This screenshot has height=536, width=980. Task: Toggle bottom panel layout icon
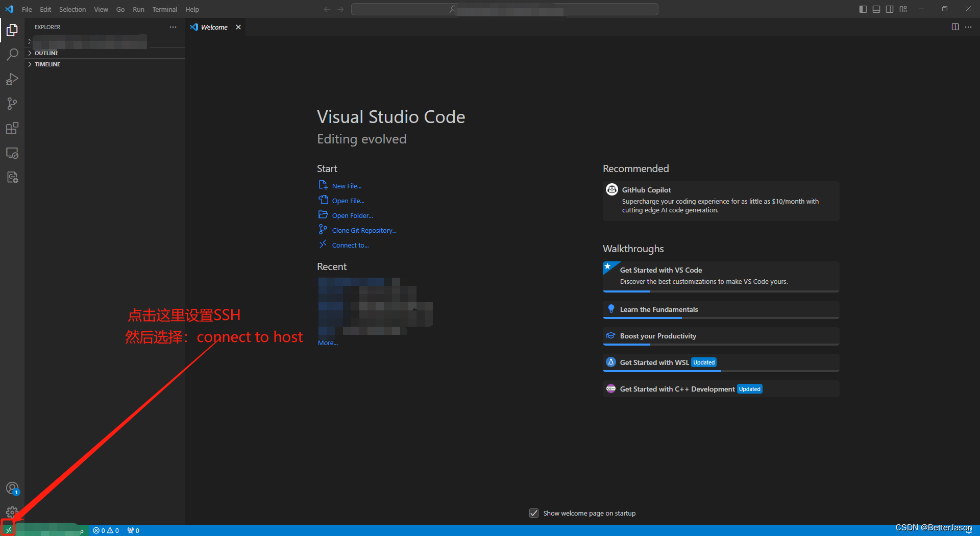click(x=876, y=9)
